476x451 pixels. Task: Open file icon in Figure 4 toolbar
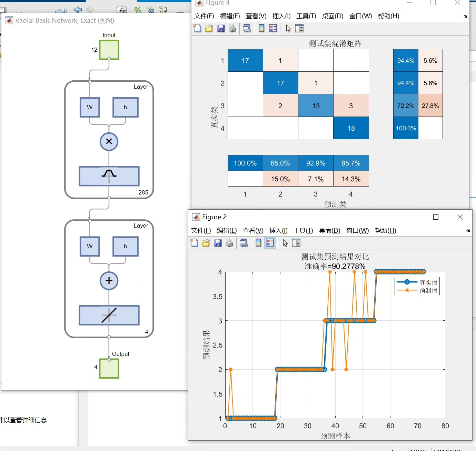pos(209,29)
